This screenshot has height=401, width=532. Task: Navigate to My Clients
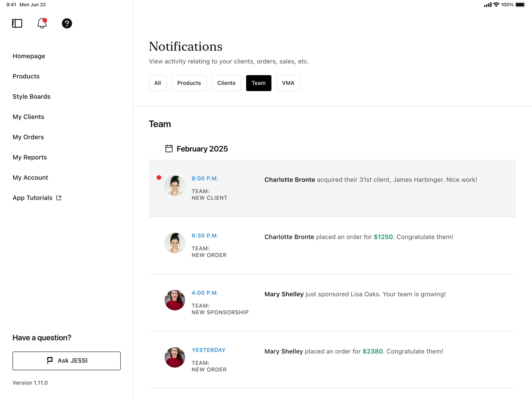point(28,117)
